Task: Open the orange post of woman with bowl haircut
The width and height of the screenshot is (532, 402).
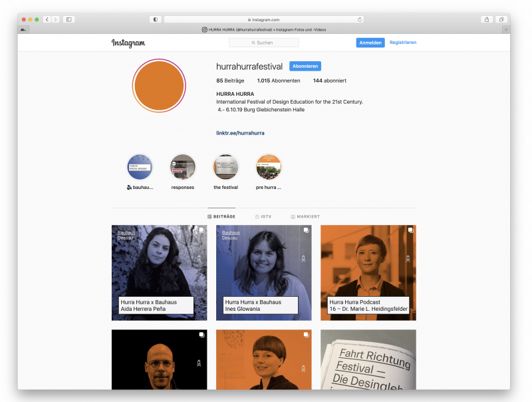Action: click(263, 359)
